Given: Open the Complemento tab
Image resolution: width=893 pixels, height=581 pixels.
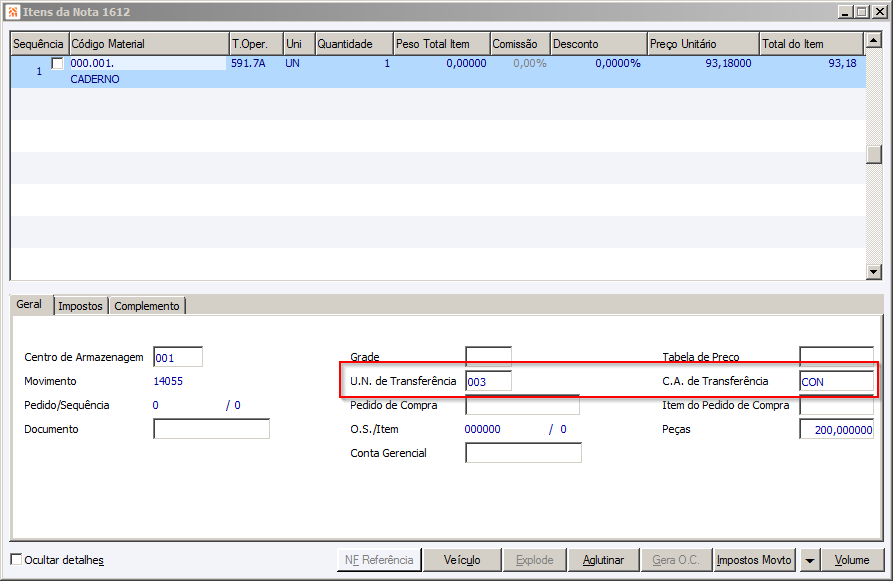Looking at the screenshot, I should coord(147,306).
